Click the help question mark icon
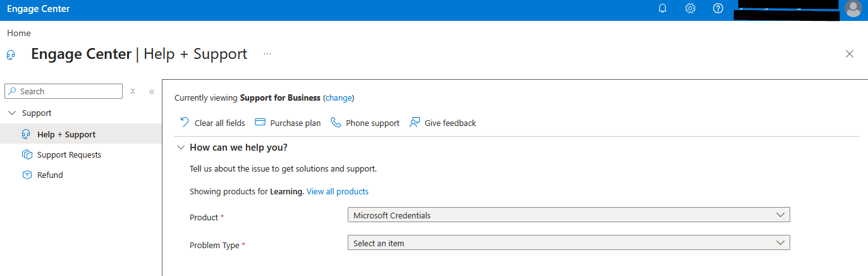This screenshot has height=276, width=868. (x=718, y=9)
